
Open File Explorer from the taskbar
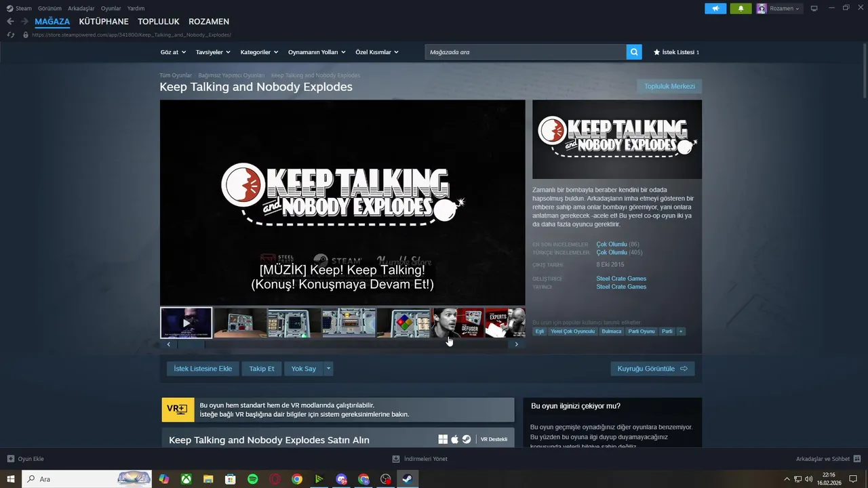208,479
